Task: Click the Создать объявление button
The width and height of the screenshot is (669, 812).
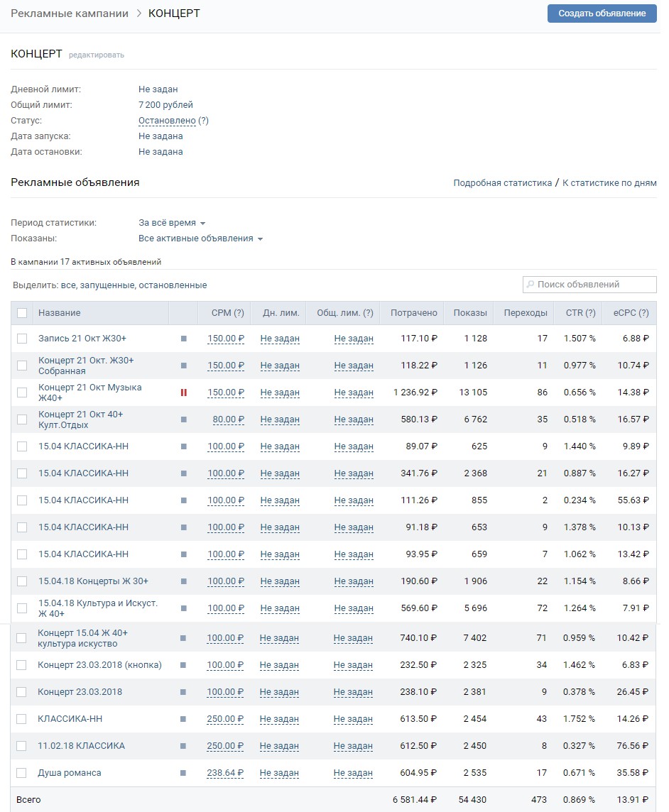Action: pyautogui.click(x=602, y=13)
